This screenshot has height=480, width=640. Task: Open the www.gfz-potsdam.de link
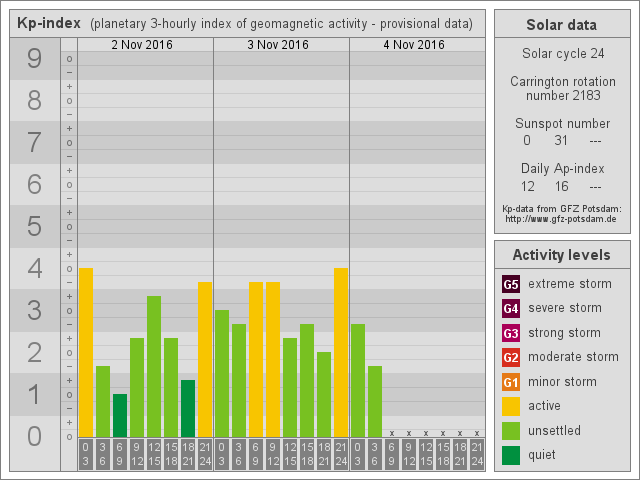click(561, 218)
